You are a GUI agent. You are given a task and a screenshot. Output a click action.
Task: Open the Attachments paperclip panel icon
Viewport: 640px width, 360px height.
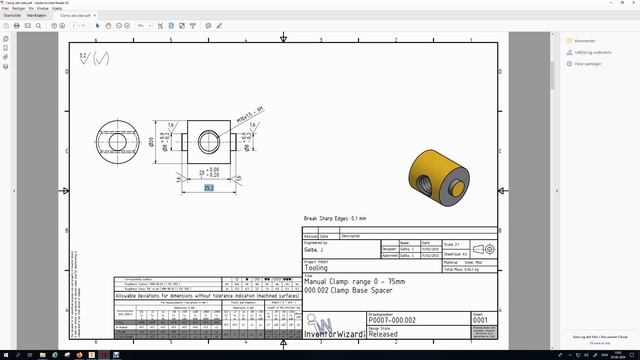click(6, 57)
